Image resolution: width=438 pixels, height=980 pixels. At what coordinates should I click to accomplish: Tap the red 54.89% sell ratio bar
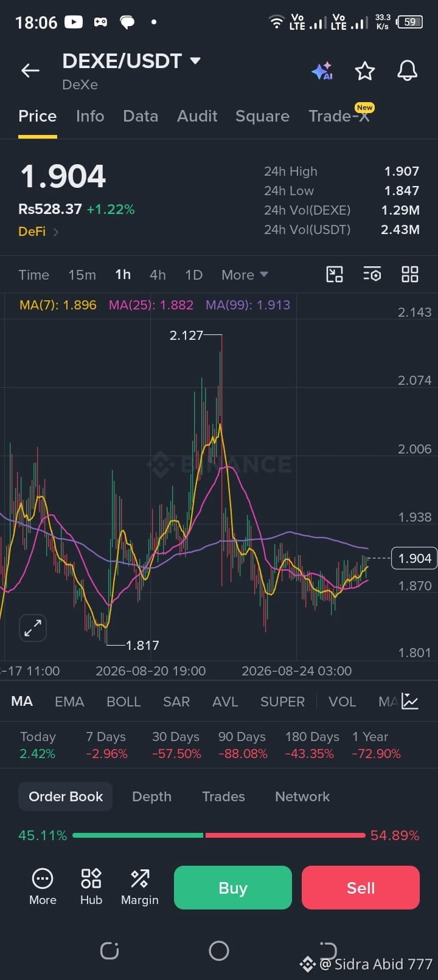[285, 835]
